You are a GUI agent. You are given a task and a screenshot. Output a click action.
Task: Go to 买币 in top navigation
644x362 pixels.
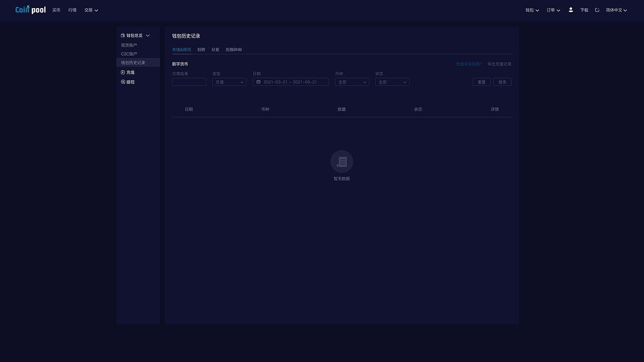[x=56, y=10]
